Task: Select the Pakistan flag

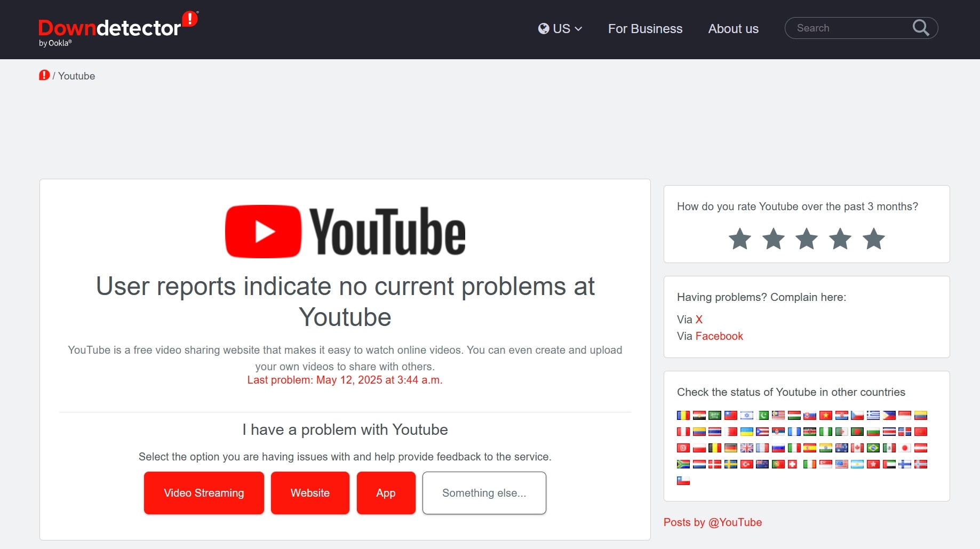Action: (762, 415)
